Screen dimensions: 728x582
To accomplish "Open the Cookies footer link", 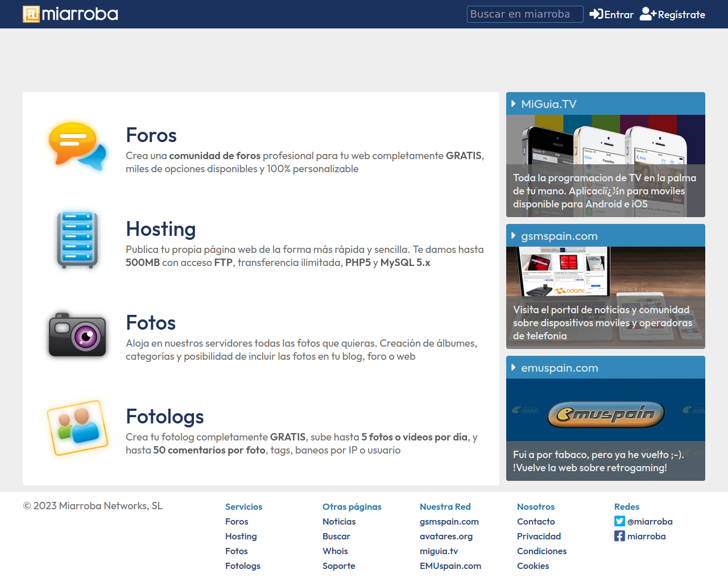I will (533, 566).
